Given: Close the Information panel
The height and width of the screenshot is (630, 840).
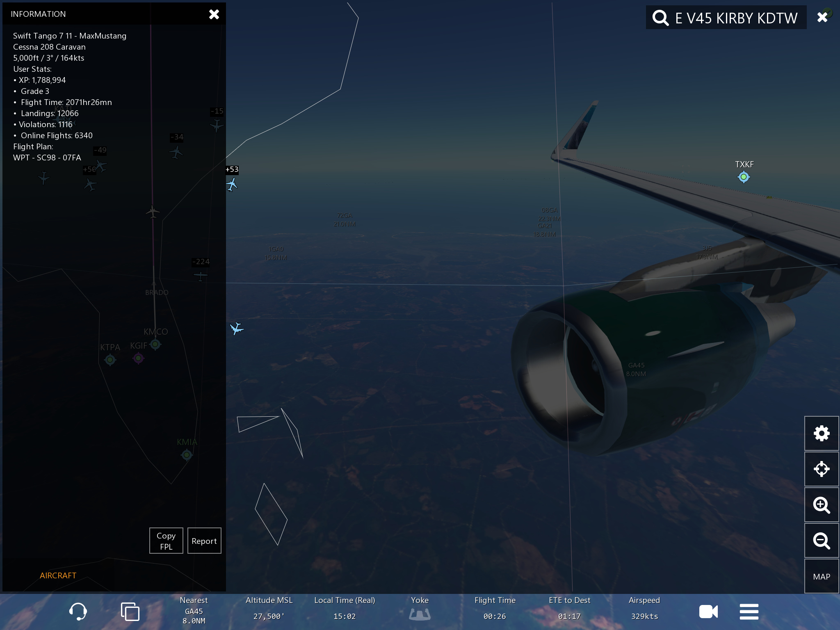Looking at the screenshot, I should pyautogui.click(x=214, y=14).
